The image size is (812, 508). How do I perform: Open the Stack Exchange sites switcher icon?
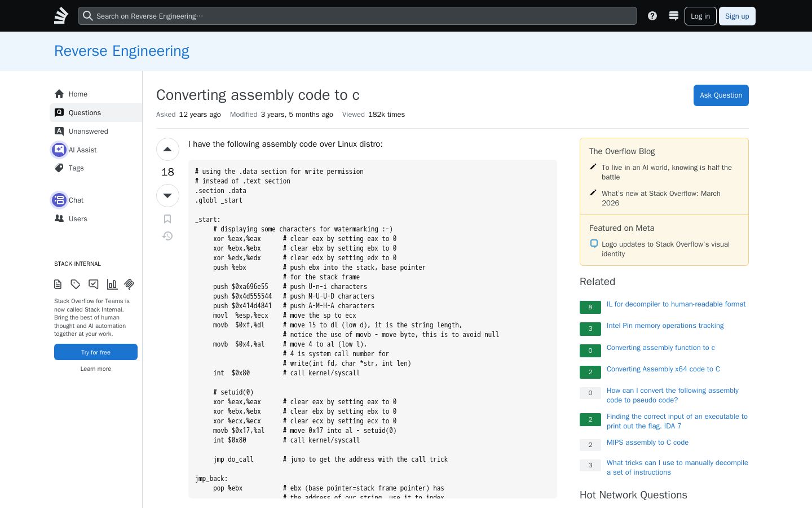[673, 16]
